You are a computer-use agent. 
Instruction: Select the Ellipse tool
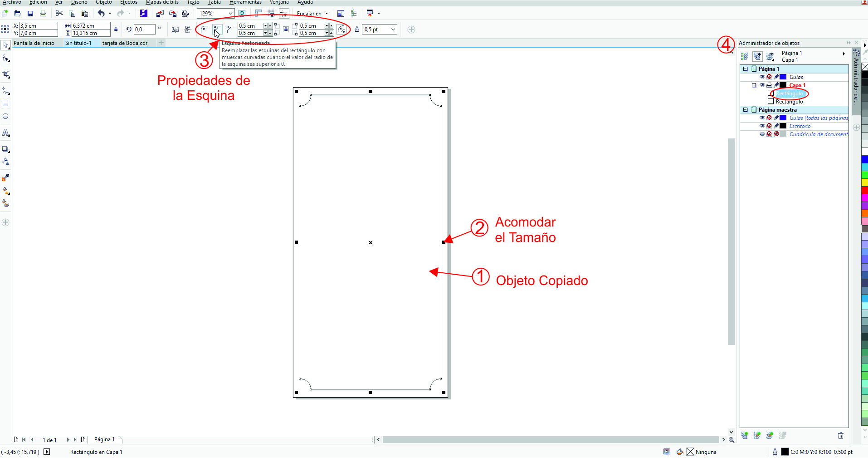click(x=5, y=117)
